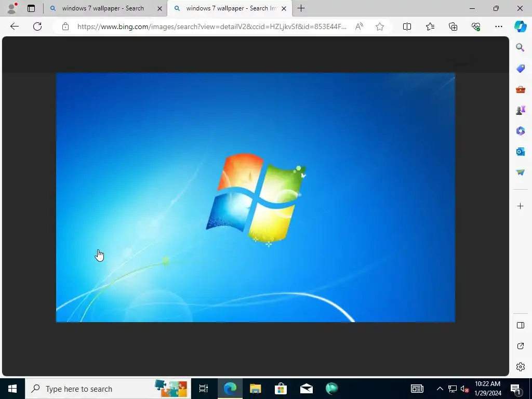532x399 pixels.
Task: Open Browser essentials heart icon
Action: click(476, 26)
